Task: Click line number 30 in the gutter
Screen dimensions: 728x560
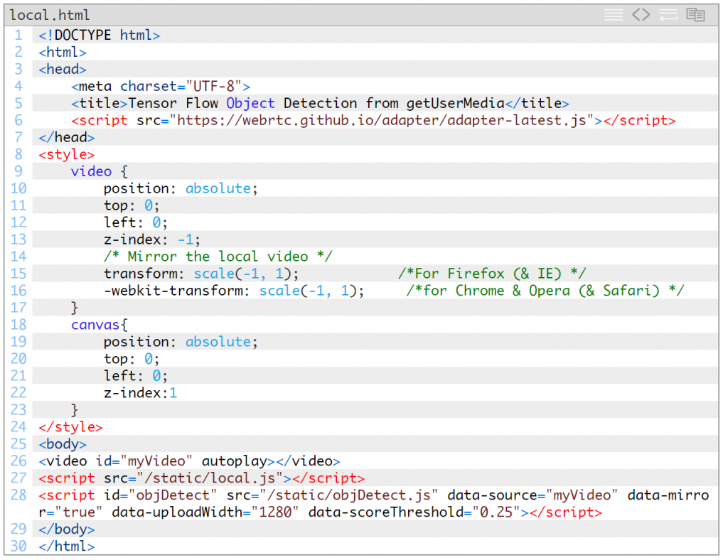Action: point(18,546)
